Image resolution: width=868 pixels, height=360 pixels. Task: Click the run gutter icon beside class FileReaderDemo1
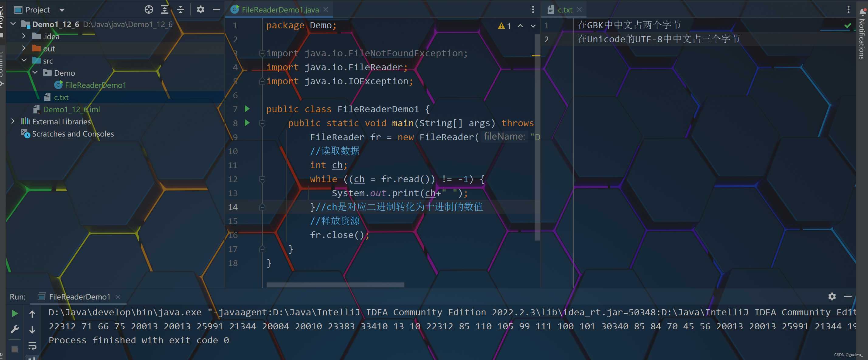pos(247,109)
